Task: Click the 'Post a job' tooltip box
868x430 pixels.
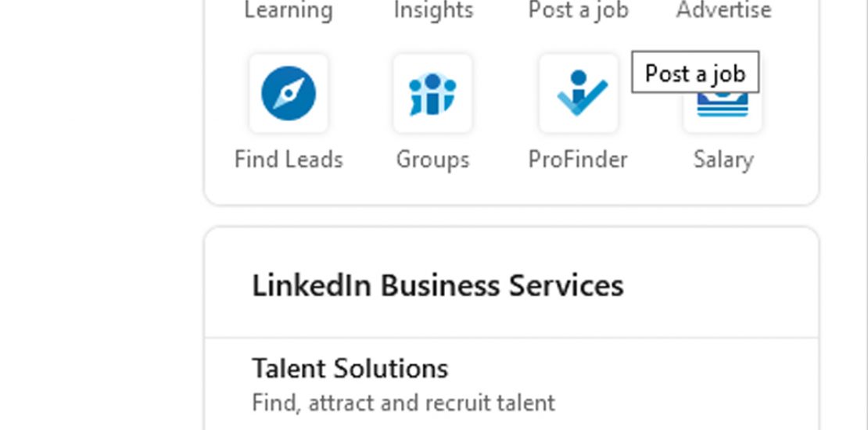Action: 694,73
